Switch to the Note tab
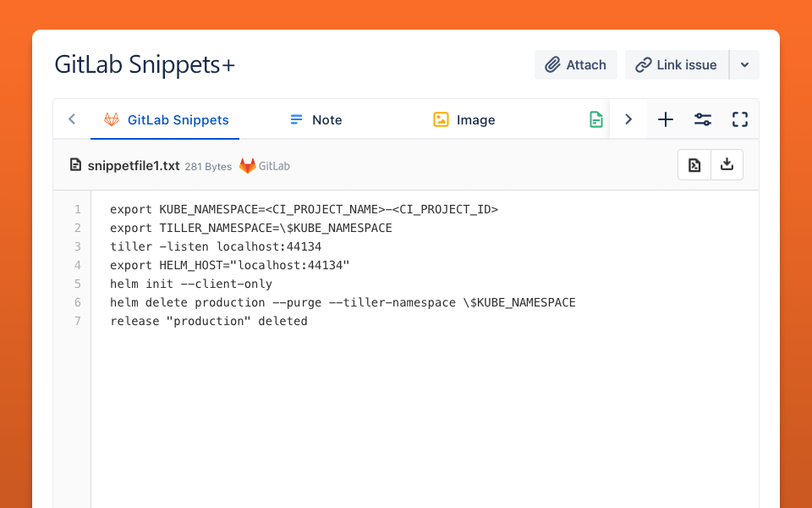This screenshot has width=812, height=508. coord(326,119)
